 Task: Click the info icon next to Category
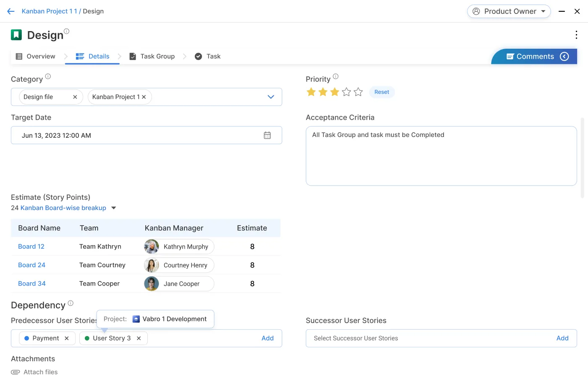[47, 76]
